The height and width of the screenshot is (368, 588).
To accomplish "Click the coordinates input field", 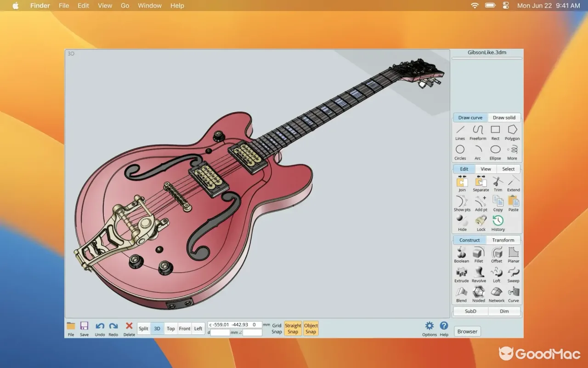I will pyautogui.click(x=235, y=325).
